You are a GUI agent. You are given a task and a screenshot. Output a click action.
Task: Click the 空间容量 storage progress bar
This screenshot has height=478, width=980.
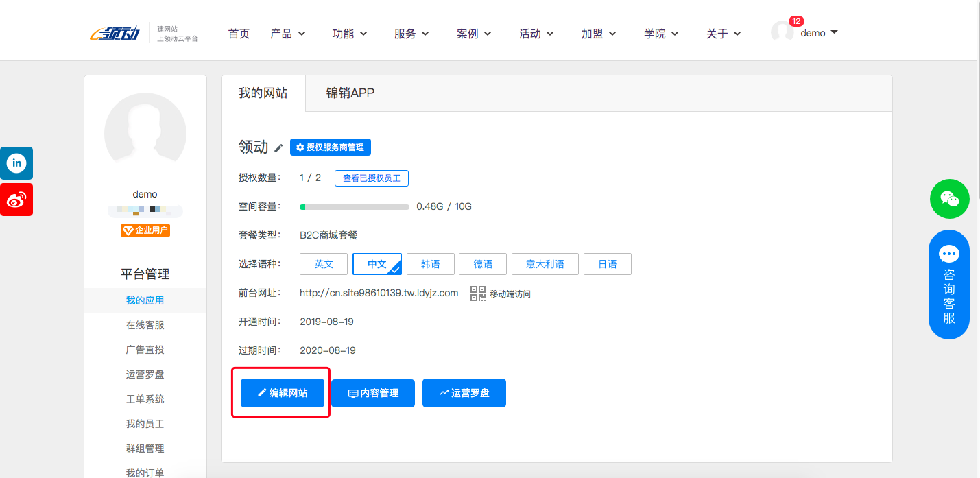point(354,206)
